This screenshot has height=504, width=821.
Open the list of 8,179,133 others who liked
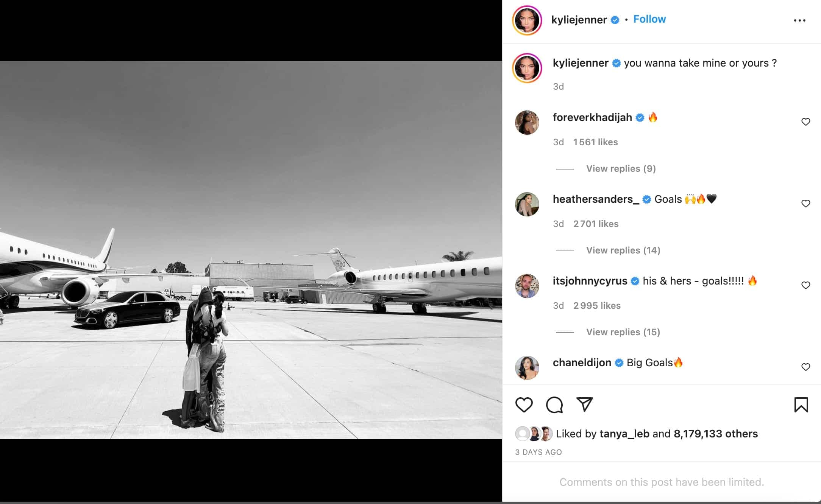tap(715, 434)
